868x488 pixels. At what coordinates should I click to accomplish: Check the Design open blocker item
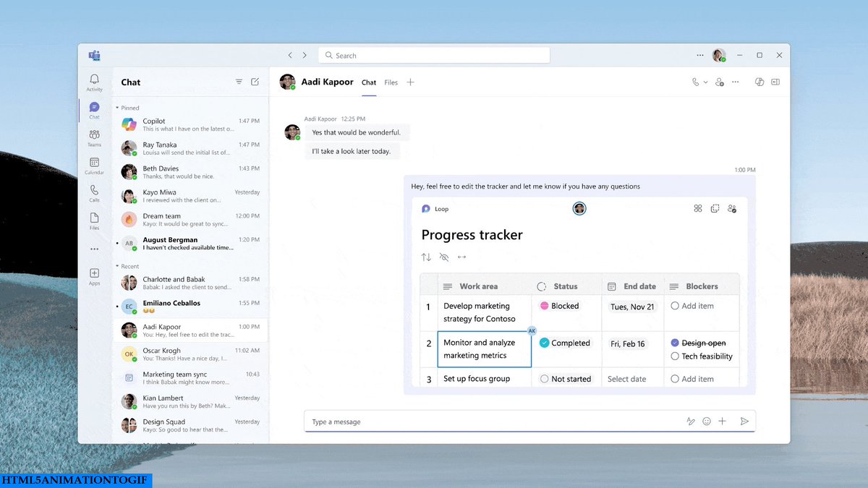675,343
